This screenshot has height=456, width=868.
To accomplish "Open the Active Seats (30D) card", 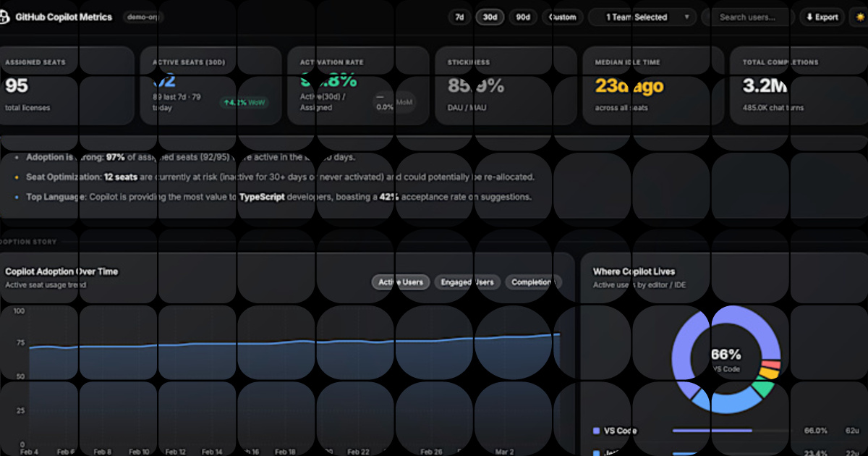I will pyautogui.click(x=210, y=86).
